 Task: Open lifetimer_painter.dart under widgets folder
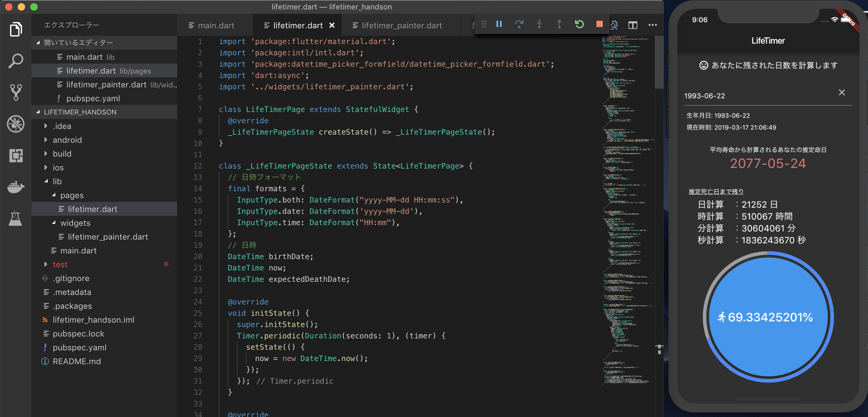click(104, 237)
